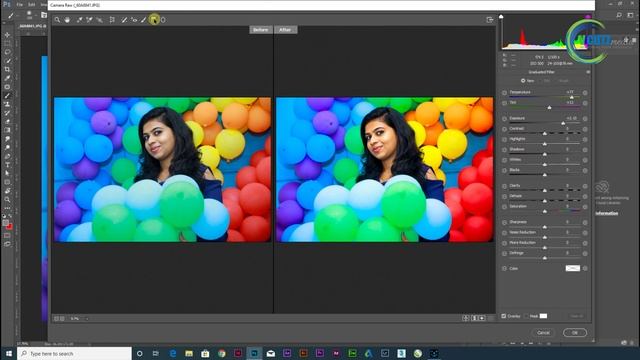Select Photoshop Crop tool in left toolbar

click(7, 69)
